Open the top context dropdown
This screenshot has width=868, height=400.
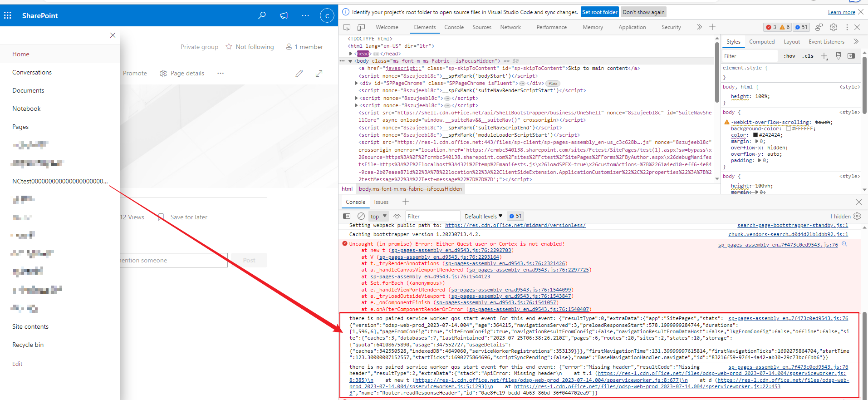pyautogui.click(x=378, y=216)
